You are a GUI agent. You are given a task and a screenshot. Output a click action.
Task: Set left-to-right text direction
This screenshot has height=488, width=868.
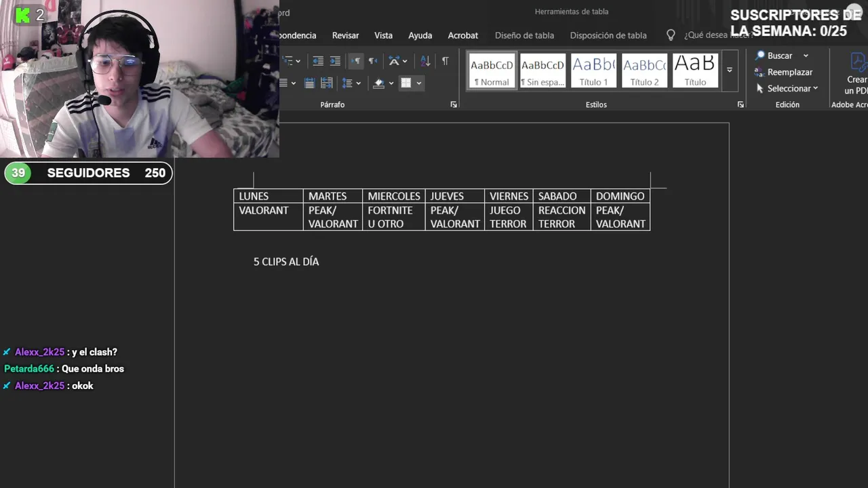[x=355, y=61]
